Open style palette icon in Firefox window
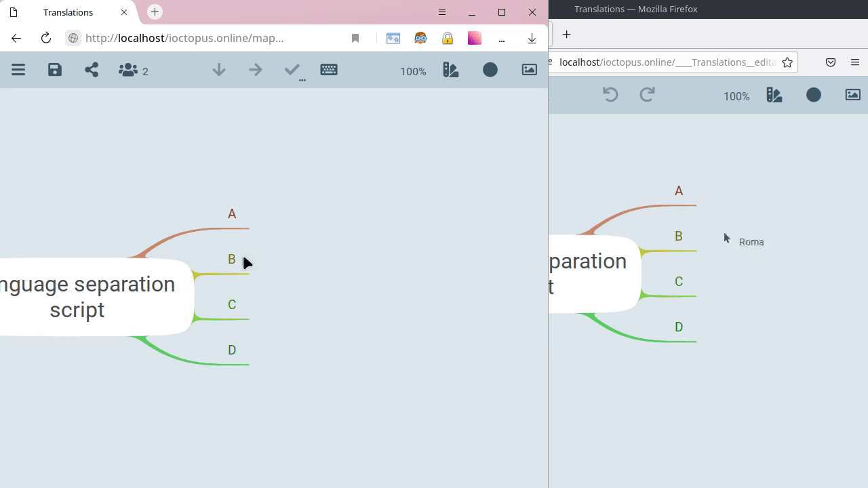868x488 pixels. click(774, 95)
